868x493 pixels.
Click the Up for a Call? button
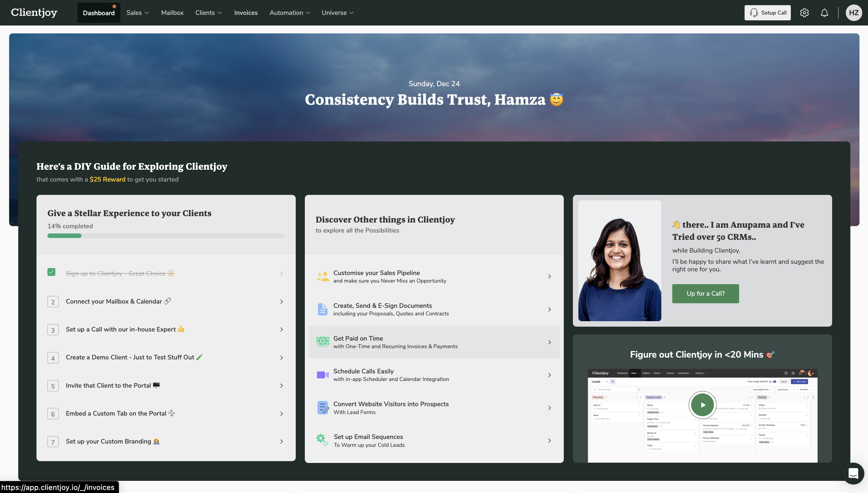point(705,294)
